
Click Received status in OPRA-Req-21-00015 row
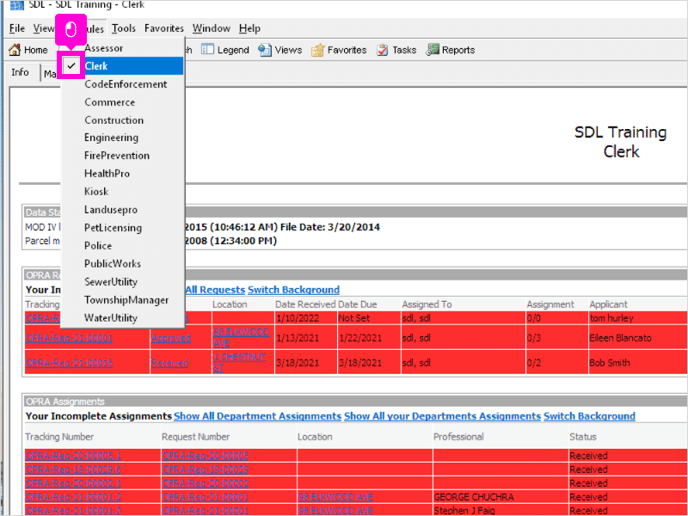point(169,363)
